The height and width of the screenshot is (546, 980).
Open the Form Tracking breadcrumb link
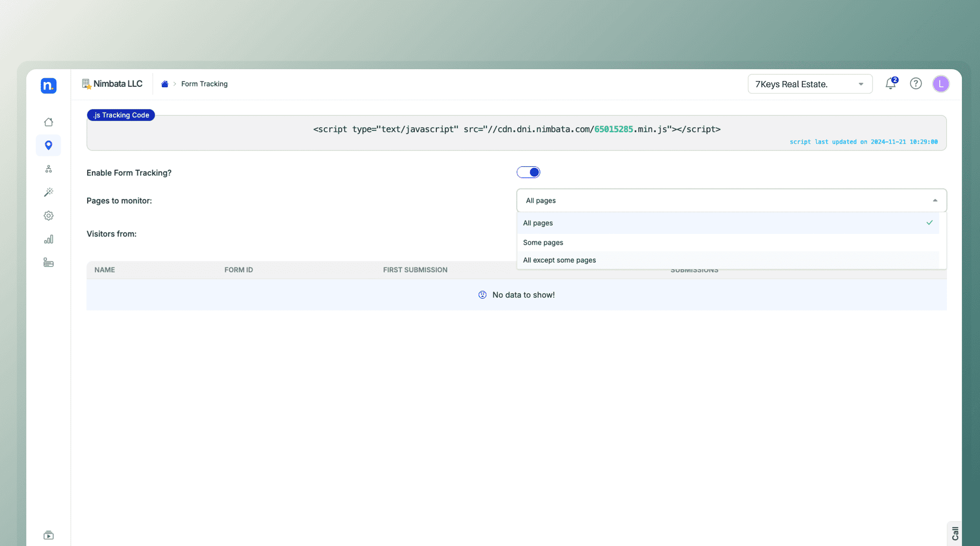pyautogui.click(x=204, y=83)
